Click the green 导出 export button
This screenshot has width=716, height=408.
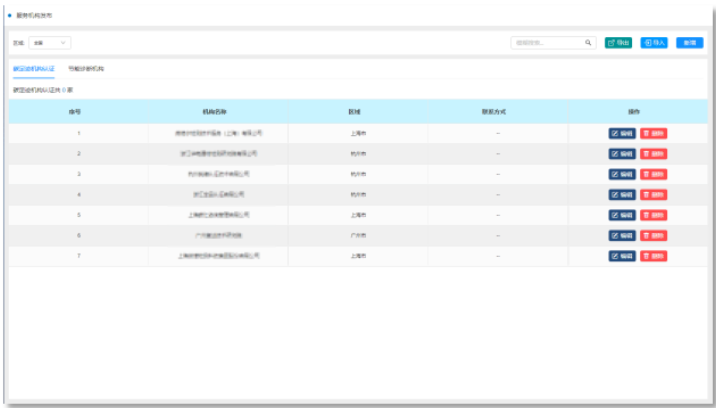618,43
